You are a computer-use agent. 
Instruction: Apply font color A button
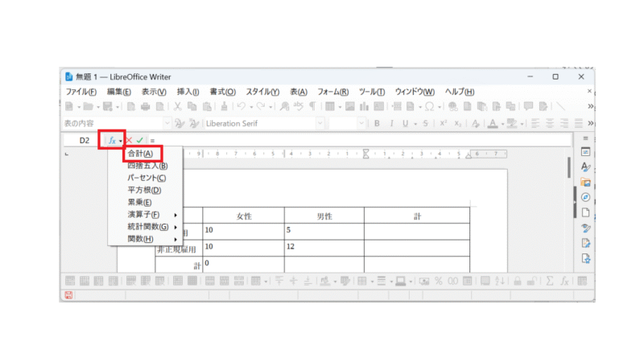[493, 123]
